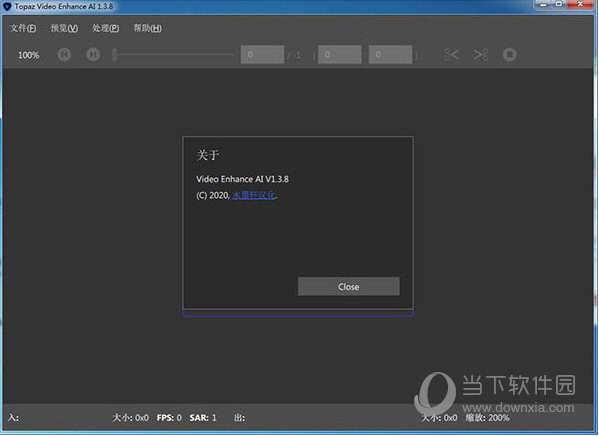599x437 pixels.
Task: Click the scissors trim icon
Action: tap(452, 55)
